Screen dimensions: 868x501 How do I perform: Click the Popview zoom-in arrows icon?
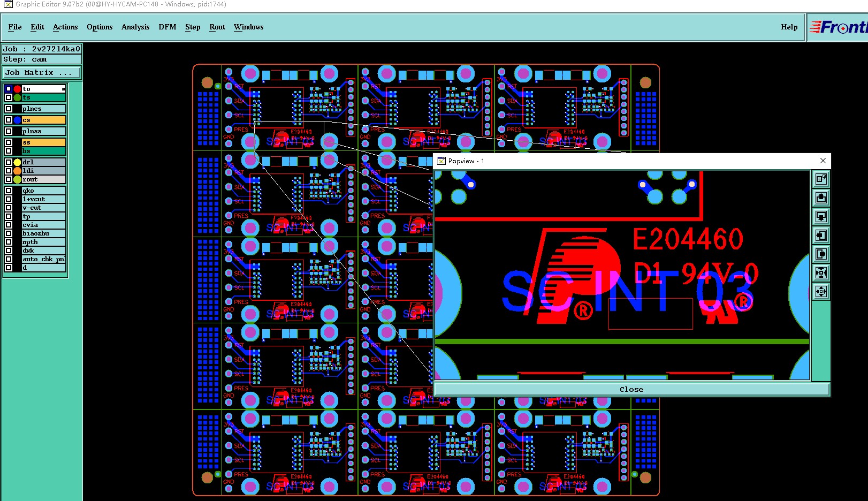tap(821, 272)
